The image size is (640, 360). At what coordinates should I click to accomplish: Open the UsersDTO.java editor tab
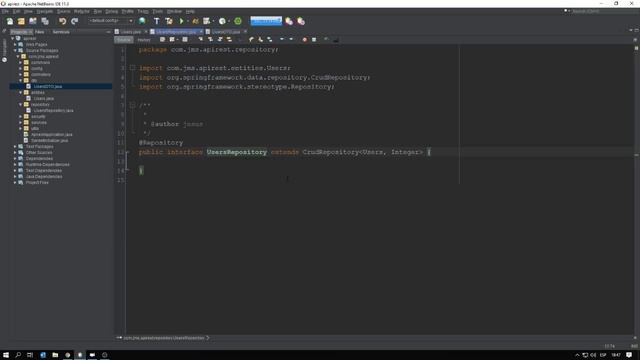[x=226, y=31]
